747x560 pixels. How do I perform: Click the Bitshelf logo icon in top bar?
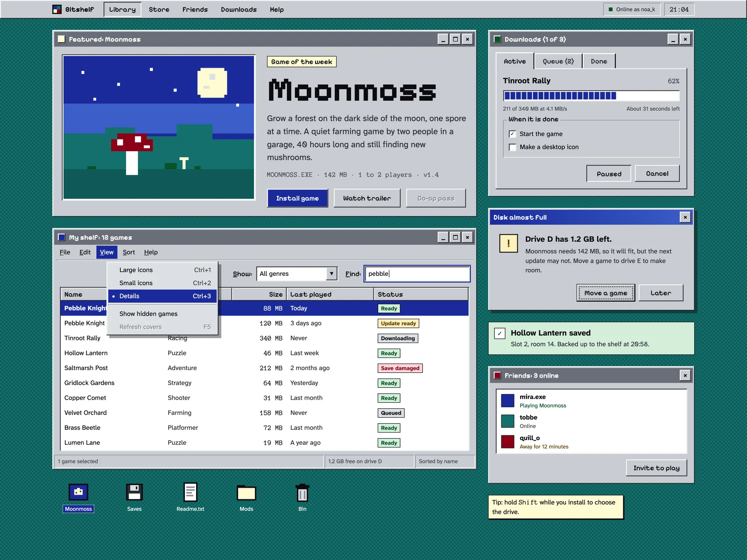pos(57,9)
